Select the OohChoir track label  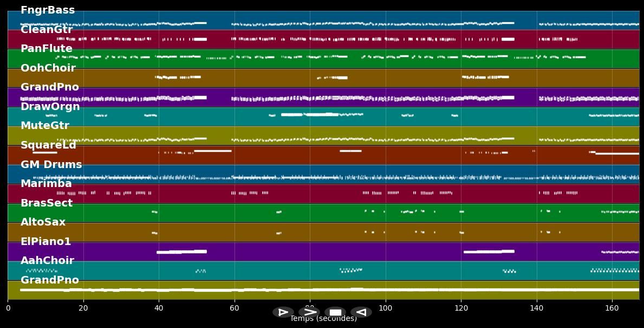click(x=48, y=68)
